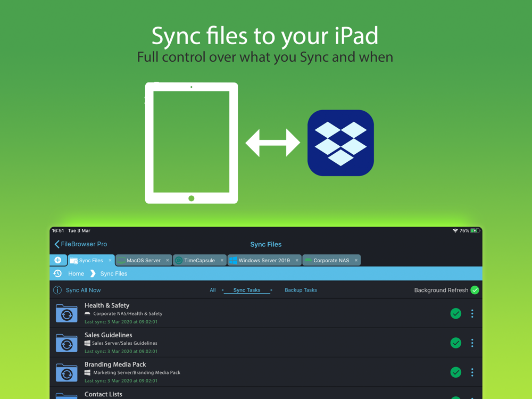Tap the battery indicator in status bar
Viewport: 532px width, 399px height.
[475, 231]
